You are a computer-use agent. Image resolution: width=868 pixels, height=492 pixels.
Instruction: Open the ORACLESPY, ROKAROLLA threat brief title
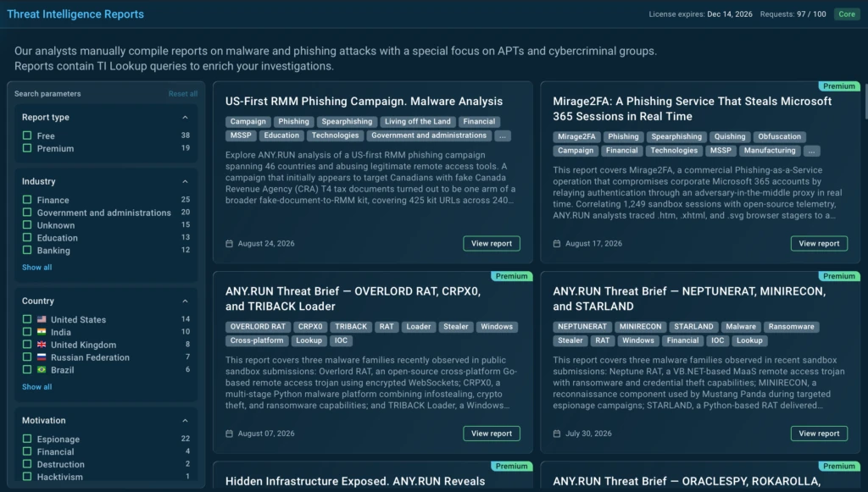pyautogui.click(x=687, y=482)
